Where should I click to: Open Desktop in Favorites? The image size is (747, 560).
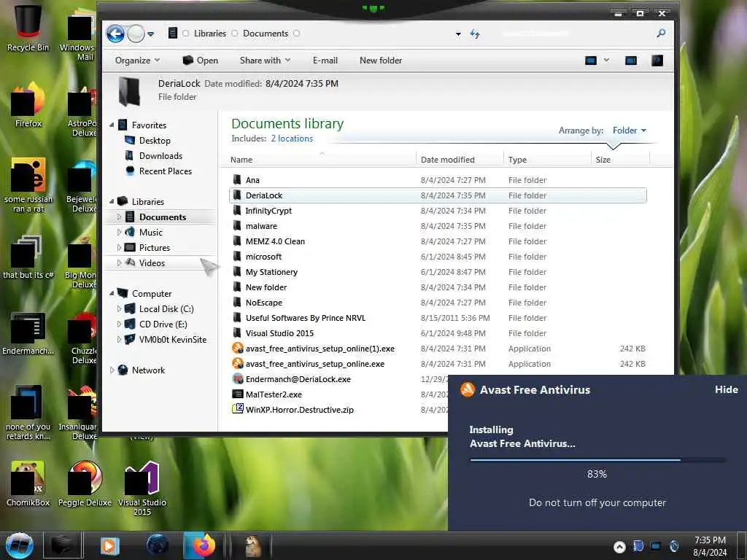coord(155,141)
